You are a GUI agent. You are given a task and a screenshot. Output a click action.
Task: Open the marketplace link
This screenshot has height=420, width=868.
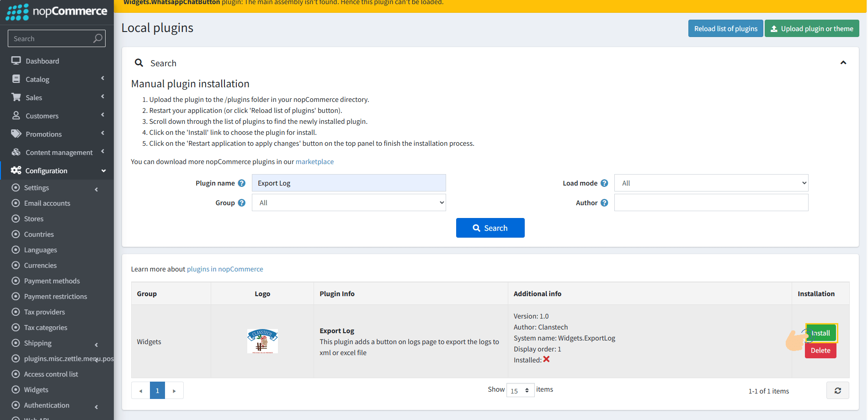[314, 162]
